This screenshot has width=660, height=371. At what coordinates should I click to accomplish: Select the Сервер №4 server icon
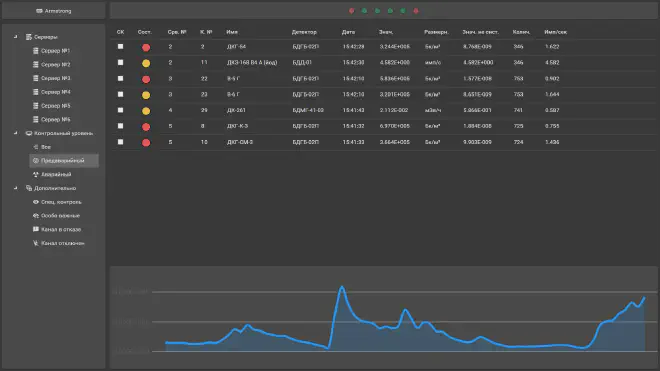36,92
